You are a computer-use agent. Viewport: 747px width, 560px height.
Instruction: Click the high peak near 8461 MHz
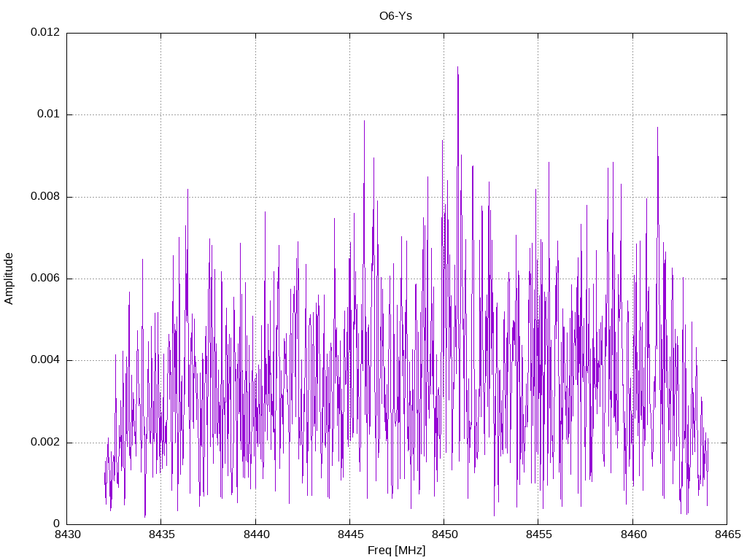[657, 128]
